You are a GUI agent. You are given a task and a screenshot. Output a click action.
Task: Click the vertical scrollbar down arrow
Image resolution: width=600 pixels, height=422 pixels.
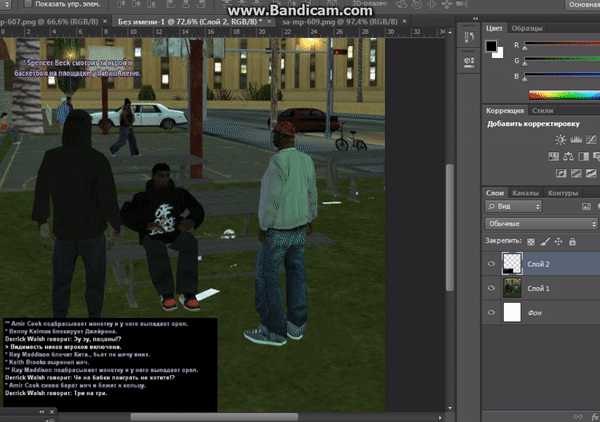tap(450, 408)
